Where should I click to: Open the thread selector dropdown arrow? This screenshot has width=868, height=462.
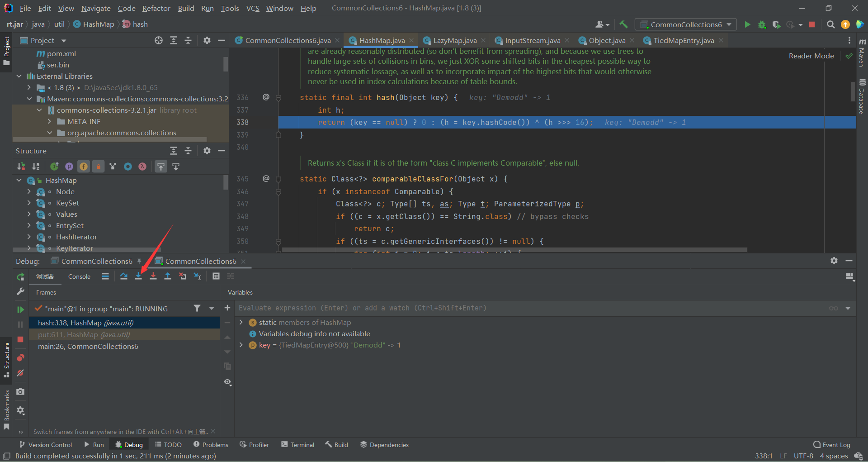(212, 309)
